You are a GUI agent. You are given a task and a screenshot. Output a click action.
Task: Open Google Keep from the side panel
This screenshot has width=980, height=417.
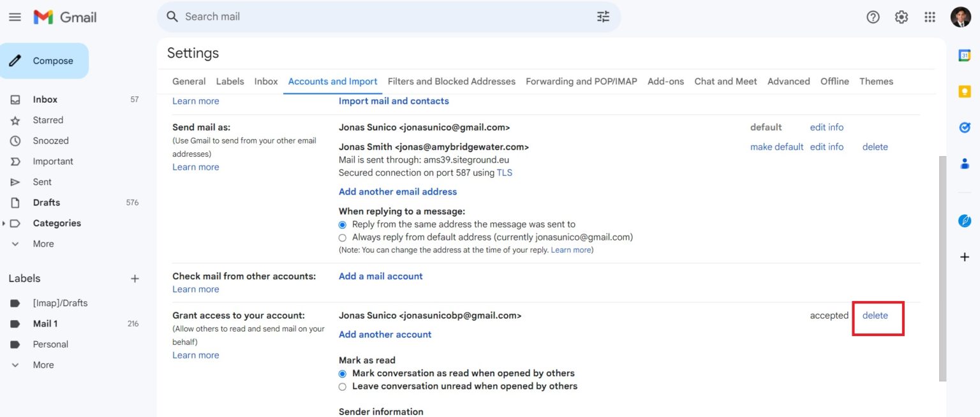(964, 91)
